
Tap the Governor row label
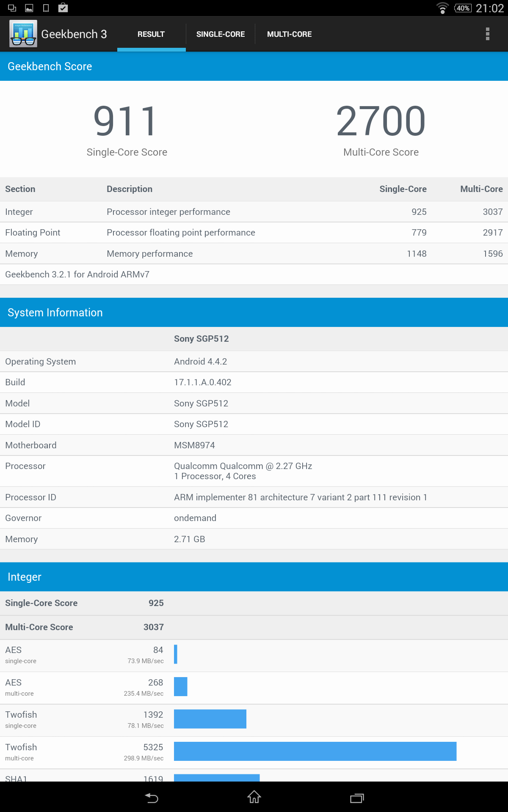23,518
